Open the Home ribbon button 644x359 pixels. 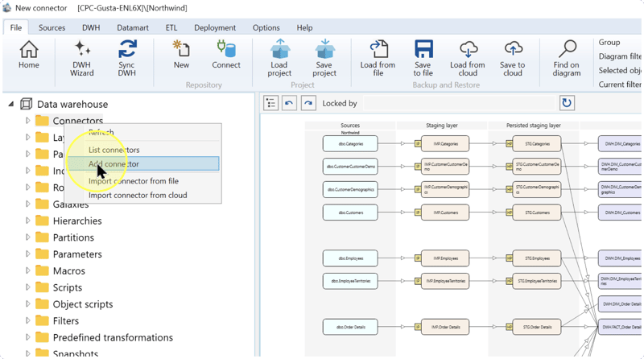pyautogui.click(x=29, y=55)
